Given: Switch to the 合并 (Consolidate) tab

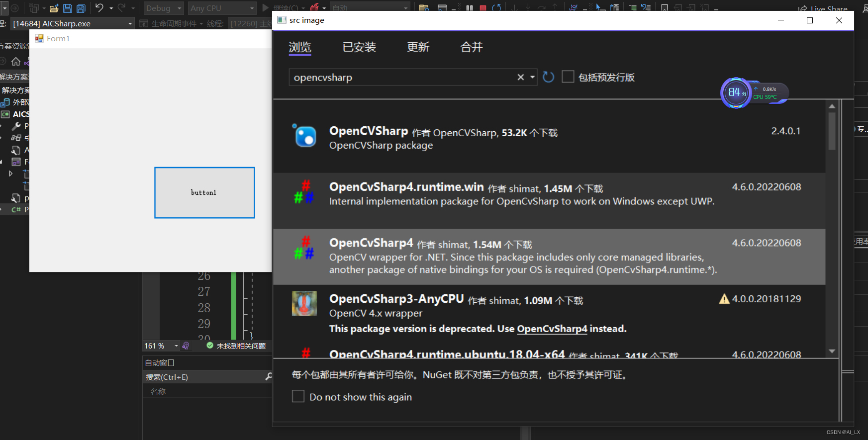Looking at the screenshot, I should point(472,47).
